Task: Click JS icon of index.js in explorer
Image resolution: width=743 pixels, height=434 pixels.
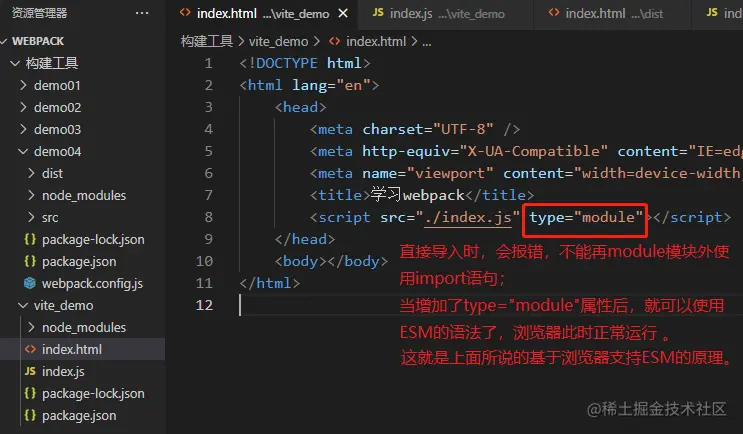Action: click(x=30, y=371)
